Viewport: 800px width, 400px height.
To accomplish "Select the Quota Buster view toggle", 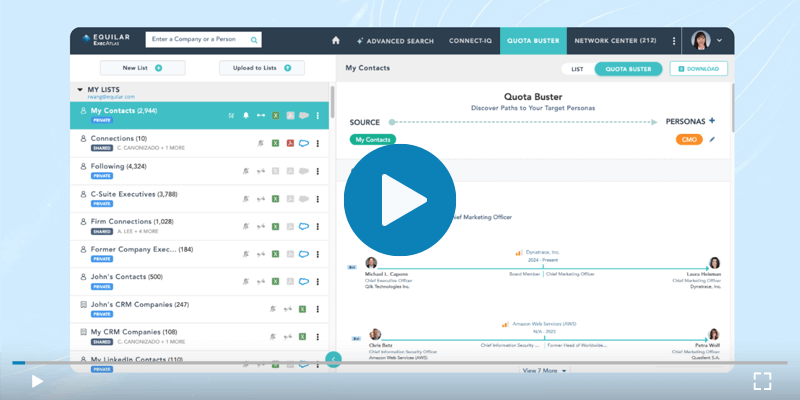I will coord(629,69).
